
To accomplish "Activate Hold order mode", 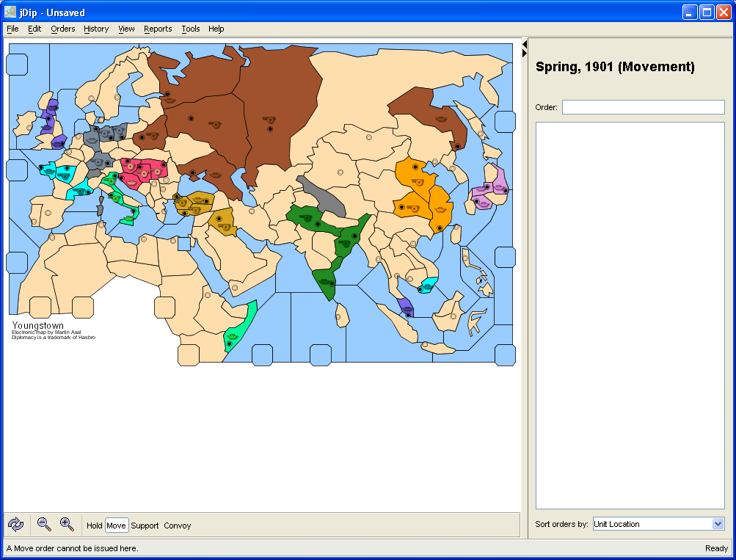I will point(94,526).
